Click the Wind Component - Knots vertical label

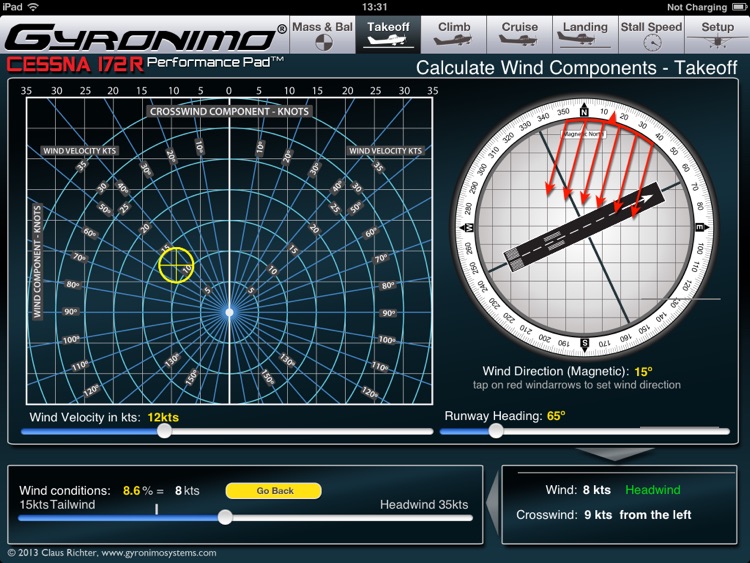pyautogui.click(x=37, y=262)
